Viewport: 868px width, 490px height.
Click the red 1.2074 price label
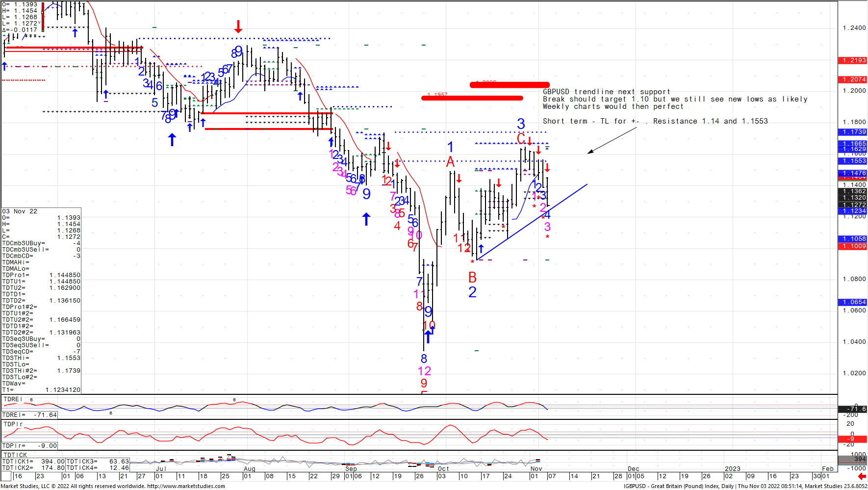852,79
